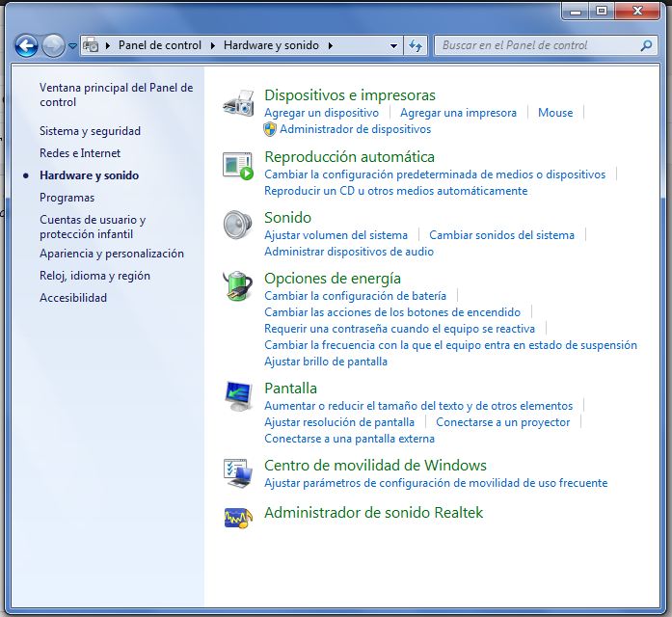
Task: Open Administrador de dispositivos
Action: (356, 129)
